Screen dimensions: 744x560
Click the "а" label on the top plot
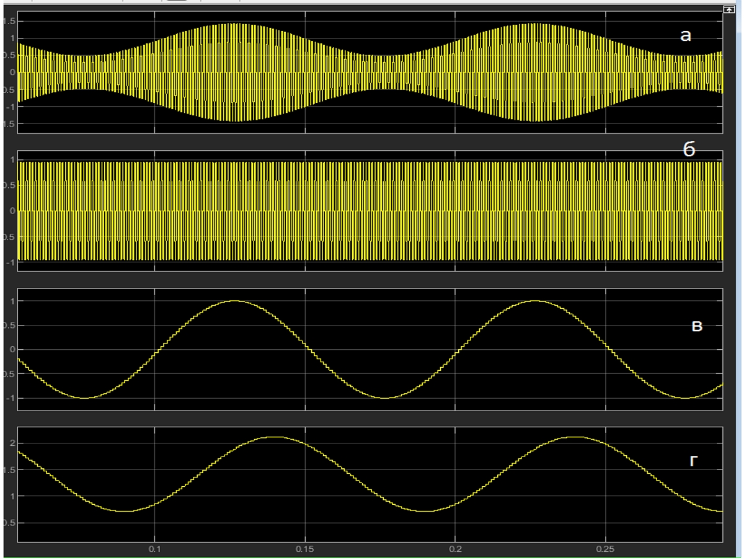[x=685, y=36]
